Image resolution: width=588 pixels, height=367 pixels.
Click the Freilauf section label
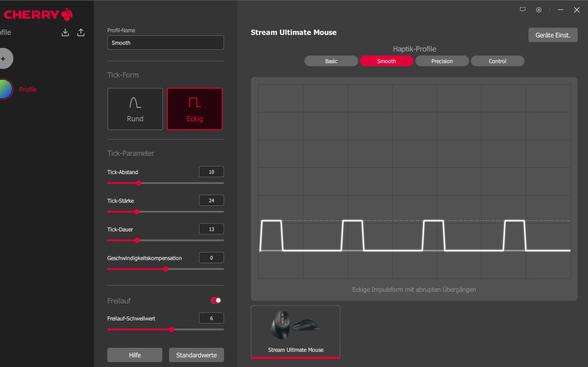pyautogui.click(x=119, y=301)
